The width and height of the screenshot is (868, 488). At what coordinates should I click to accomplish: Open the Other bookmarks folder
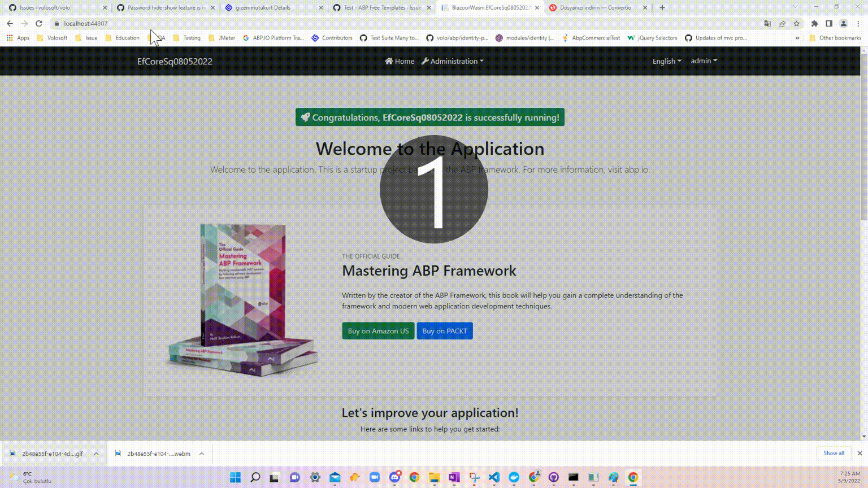tap(835, 38)
